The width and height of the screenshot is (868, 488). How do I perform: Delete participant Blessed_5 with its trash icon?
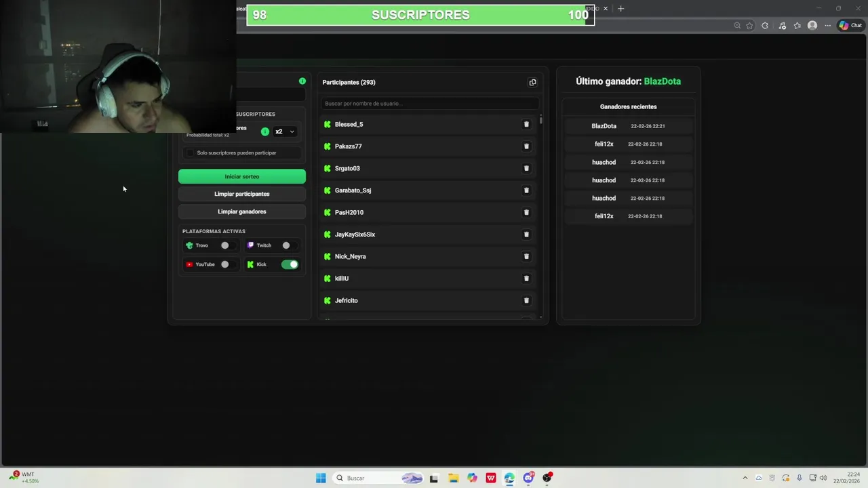tap(526, 125)
